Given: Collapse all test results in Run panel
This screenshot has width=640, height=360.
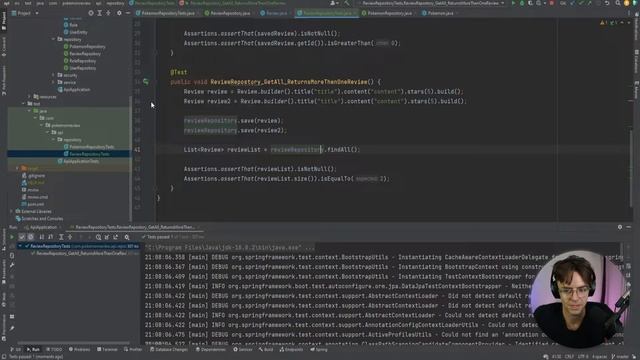Looking at the screenshot, I should click(x=70, y=237).
